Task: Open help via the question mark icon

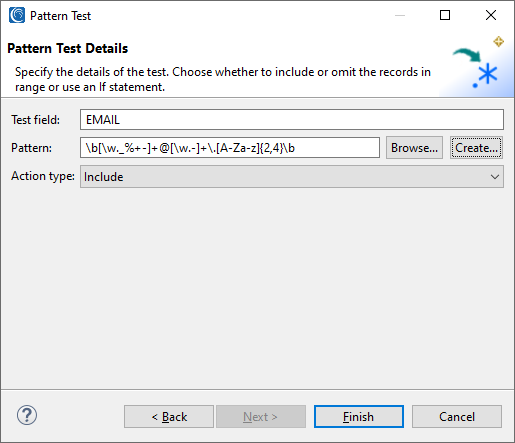Action: coord(27,415)
